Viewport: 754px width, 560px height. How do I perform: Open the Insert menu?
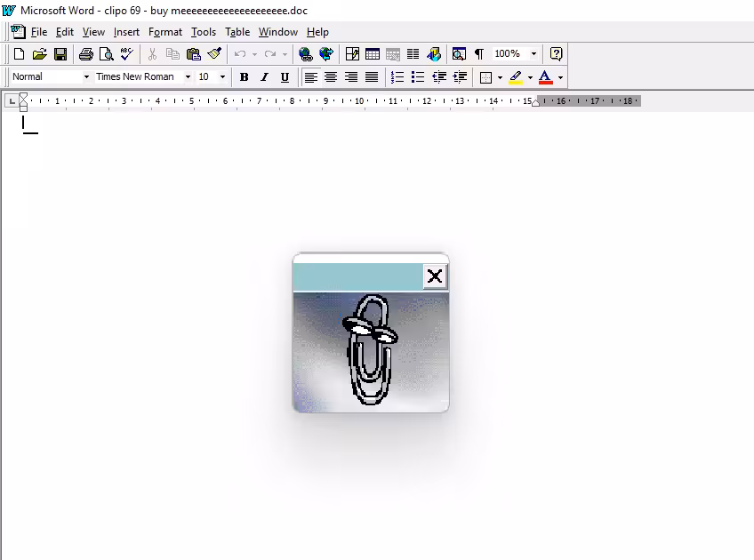[x=126, y=32]
